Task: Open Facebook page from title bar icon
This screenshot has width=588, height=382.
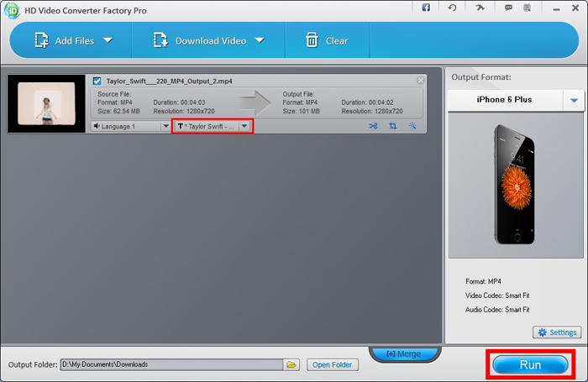Action: point(426,8)
